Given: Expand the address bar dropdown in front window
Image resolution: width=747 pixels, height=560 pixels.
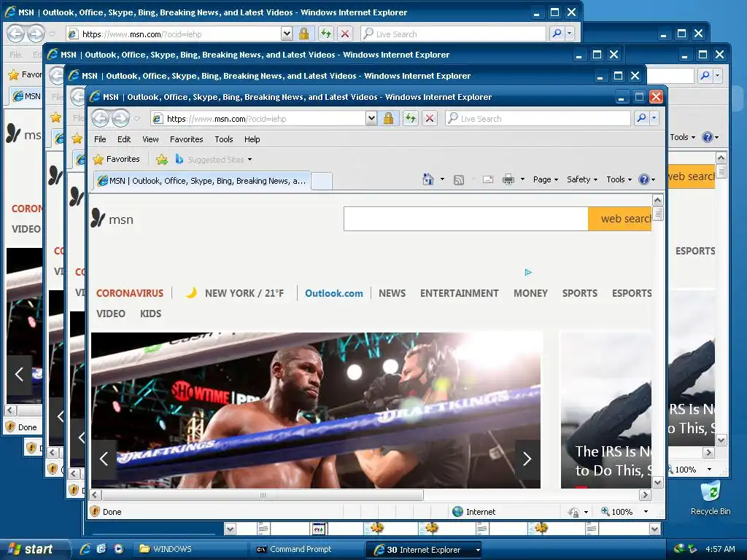Looking at the screenshot, I should click(371, 118).
